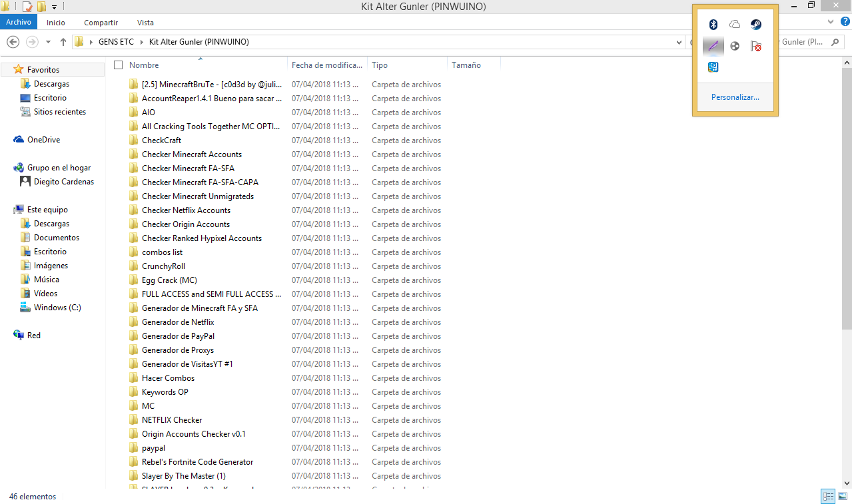The width and height of the screenshot is (852, 504).
Task: Open the Bluetooth tray icon
Action: (713, 25)
